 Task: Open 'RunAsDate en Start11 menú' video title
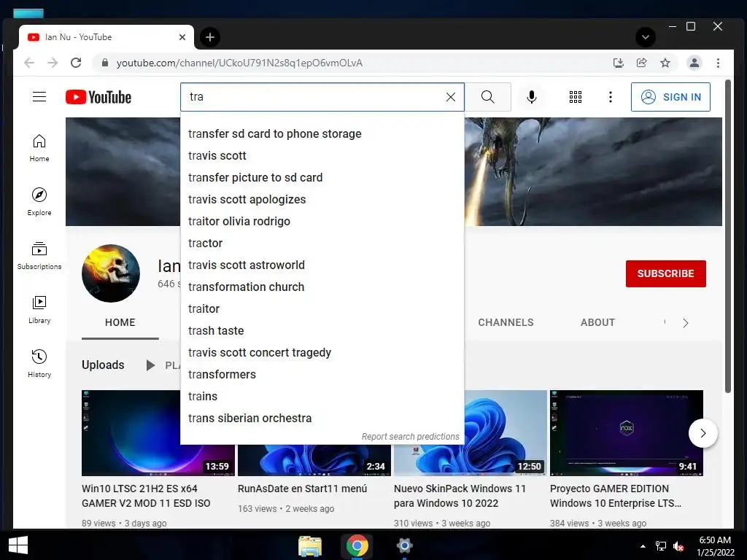pos(303,489)
